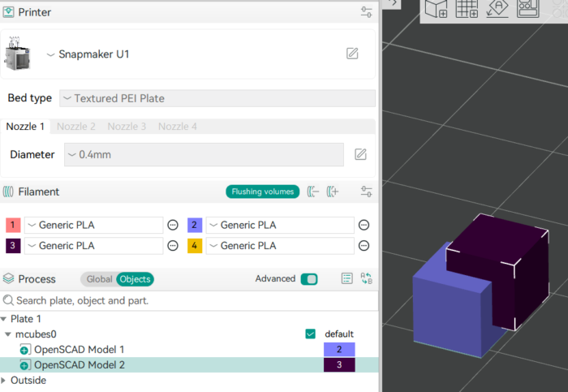Image resolution: width=568 pixels, height=392 pixels.
Task: Click the Flushing volumes button
Action: pos(262,192)
